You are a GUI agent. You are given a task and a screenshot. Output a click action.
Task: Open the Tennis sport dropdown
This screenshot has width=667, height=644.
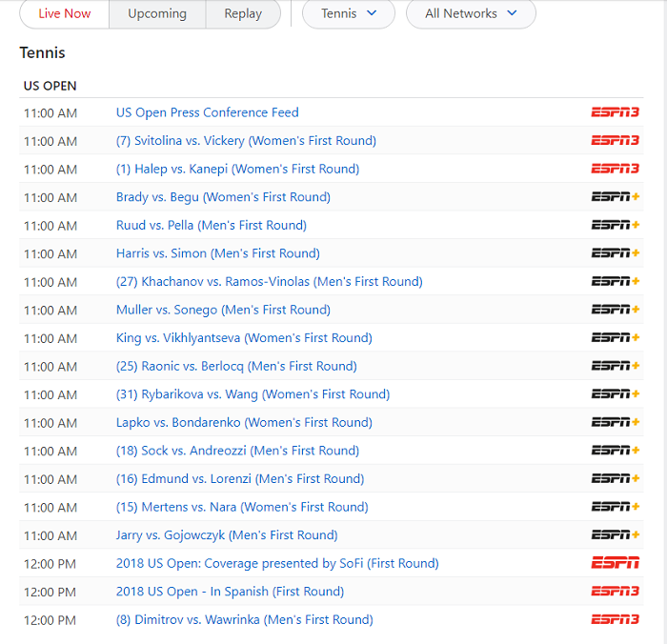point(349,13)
